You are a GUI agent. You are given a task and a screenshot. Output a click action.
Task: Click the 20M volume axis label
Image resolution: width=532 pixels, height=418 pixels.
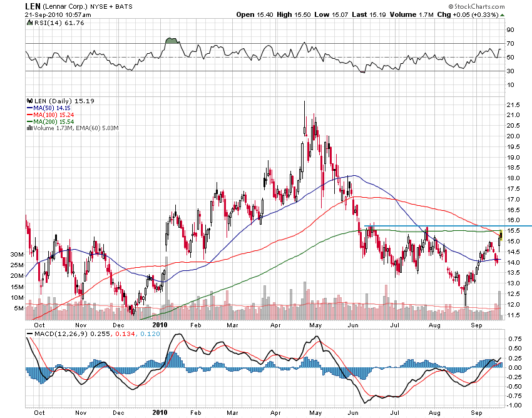17,276
